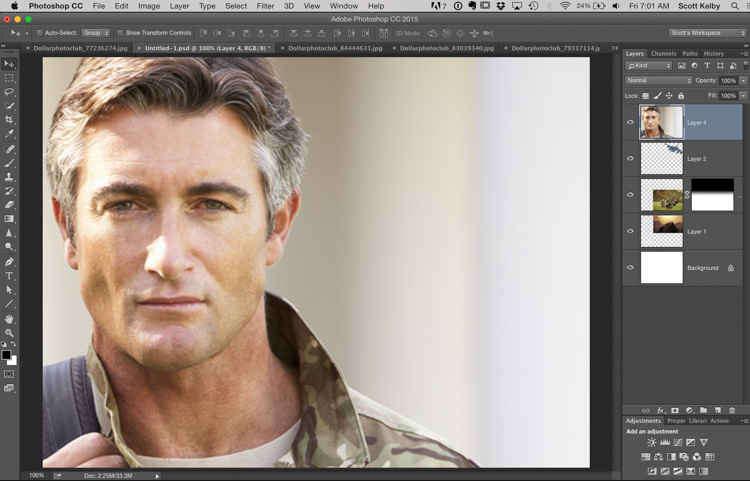The image size is (750, 481).
Task: Toggle visibility of Background layer
Action: pos(630,268)
